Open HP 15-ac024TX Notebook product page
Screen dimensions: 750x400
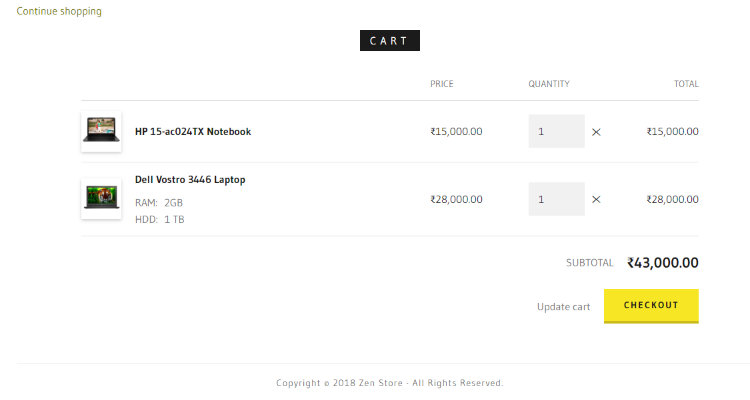[193, 131]
